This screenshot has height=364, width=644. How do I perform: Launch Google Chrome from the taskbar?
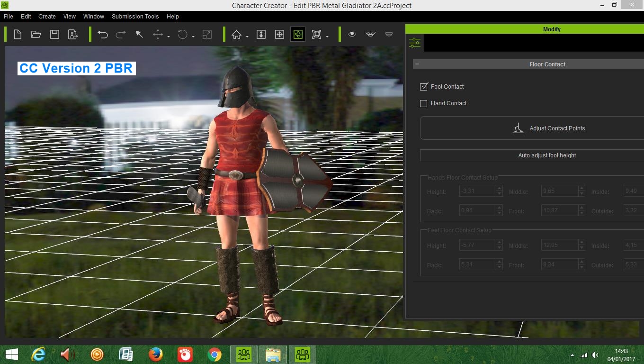(x=215, y=354)
